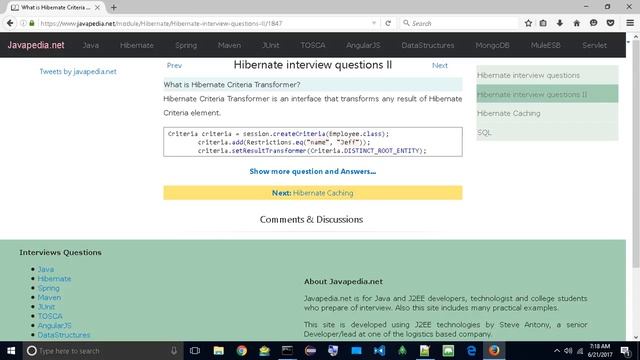Open the Maven link in footer list

49,298
